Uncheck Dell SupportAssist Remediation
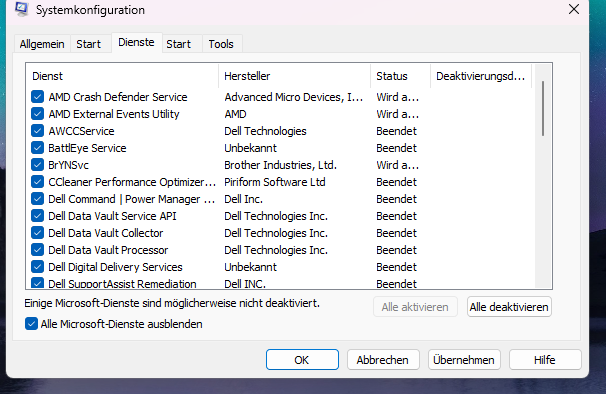The height and width of the screenshot is (394, 606). click(37, 283)
